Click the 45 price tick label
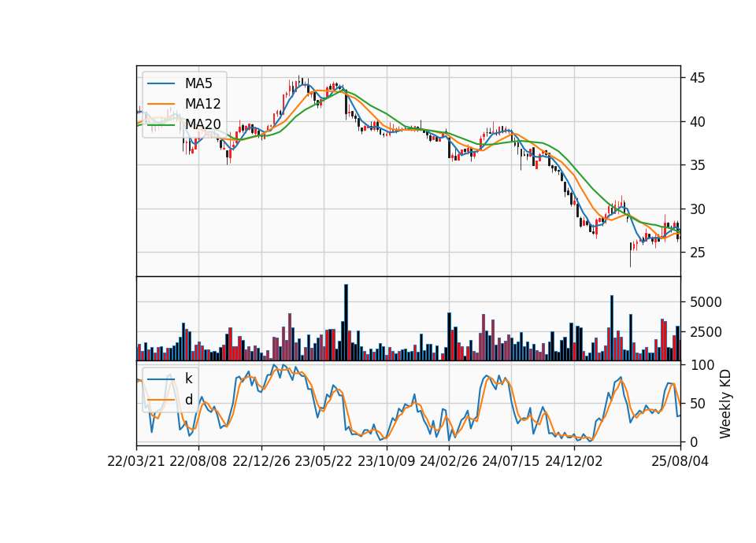Screen dimensions: 756x543 click(697, 78)
